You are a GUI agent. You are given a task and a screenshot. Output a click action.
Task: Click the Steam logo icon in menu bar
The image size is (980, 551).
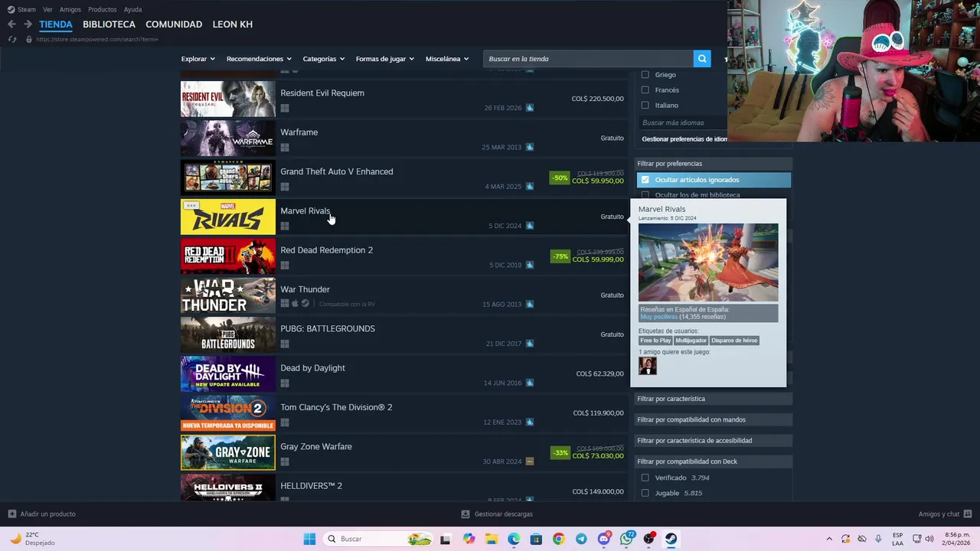[11, 9]
